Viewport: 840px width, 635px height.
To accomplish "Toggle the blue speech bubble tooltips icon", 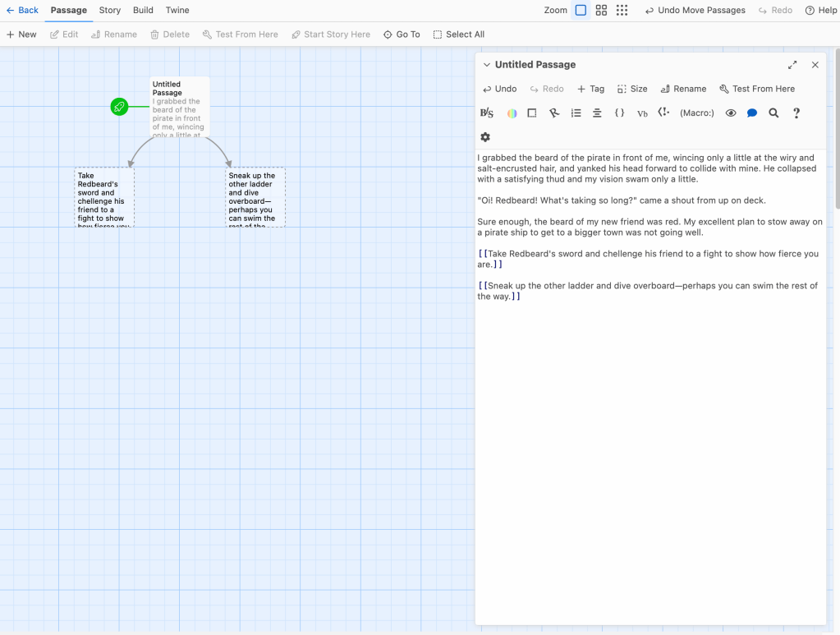I will (x=751, y=113).
